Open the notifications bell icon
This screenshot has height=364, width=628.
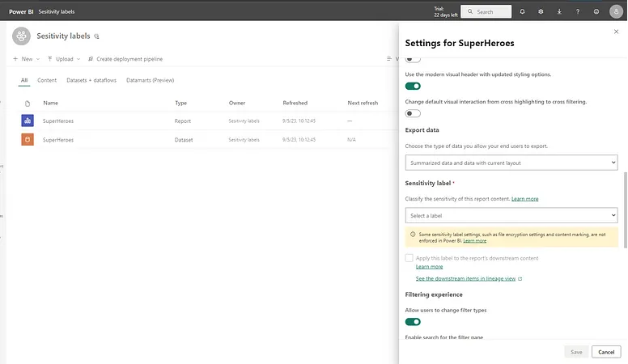522,11
